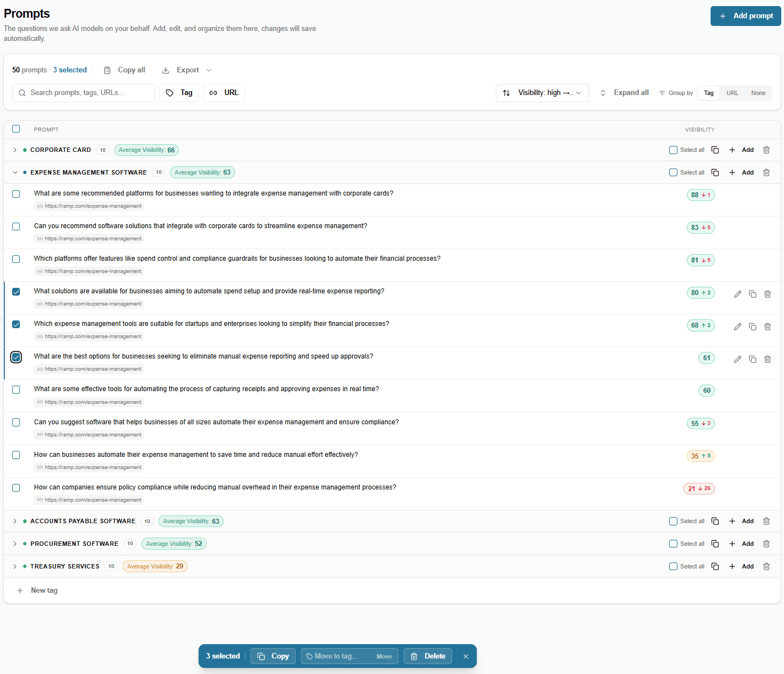Check the 'capturing receipts' prompt checkbox

click(x=16, y=389)
